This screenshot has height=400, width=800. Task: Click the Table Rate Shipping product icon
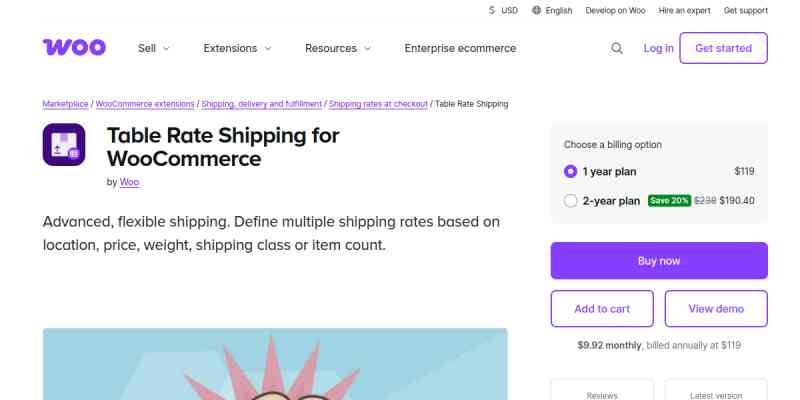(x=64, y=145)
